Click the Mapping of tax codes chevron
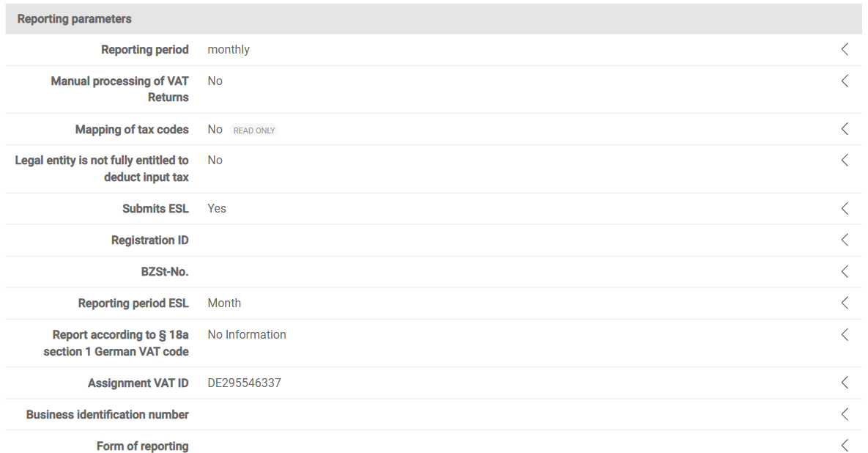The height and width of the screenshot is (453, 868). click(x=845, y=129)
